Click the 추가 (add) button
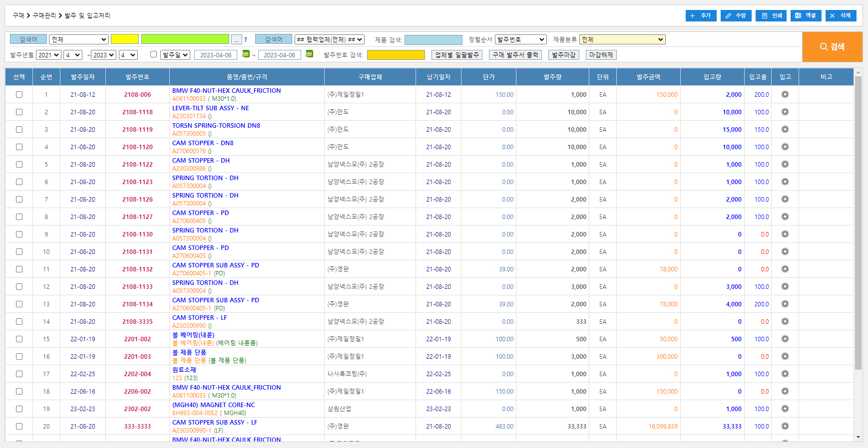This screenshot has width=868, height=448. point(701,15)
